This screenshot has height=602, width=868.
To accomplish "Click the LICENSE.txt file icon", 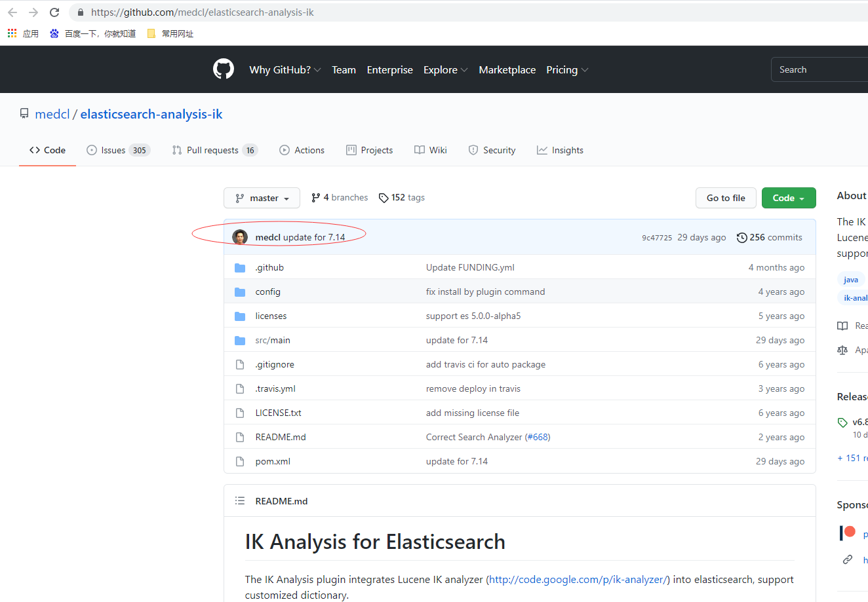I will click(240, 413).
